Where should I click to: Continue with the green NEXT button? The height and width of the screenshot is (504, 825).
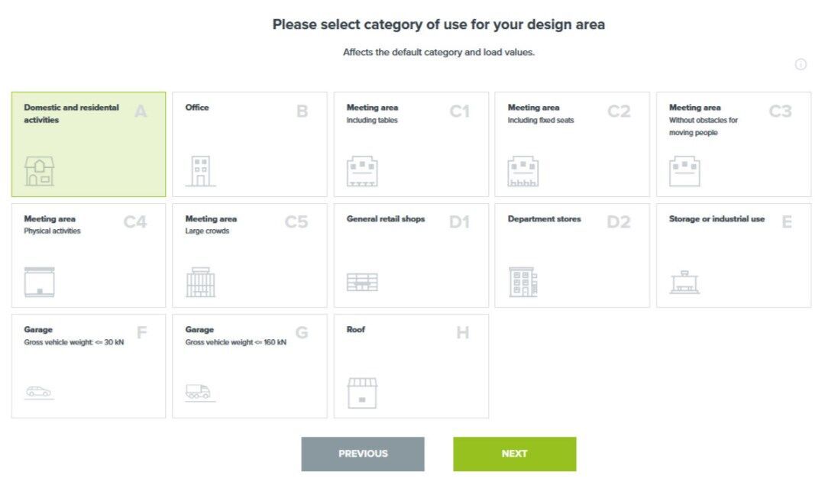click(x=515, y=454)
